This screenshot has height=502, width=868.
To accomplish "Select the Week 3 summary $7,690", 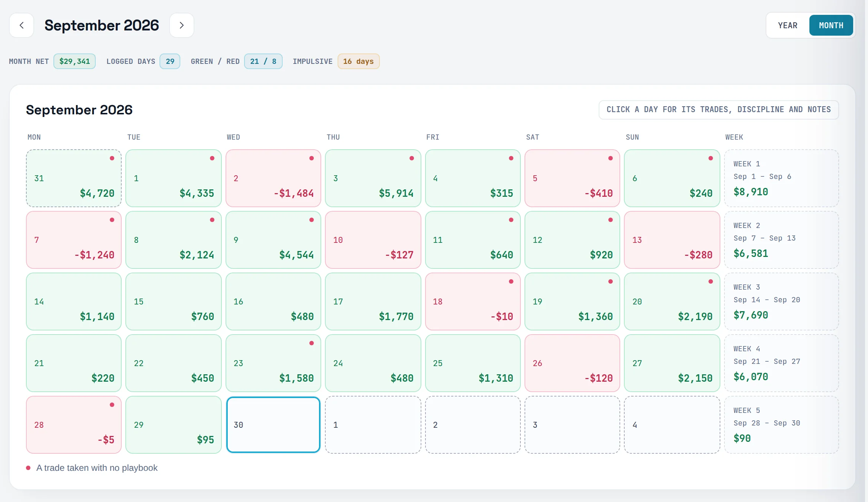I will 782,301.
